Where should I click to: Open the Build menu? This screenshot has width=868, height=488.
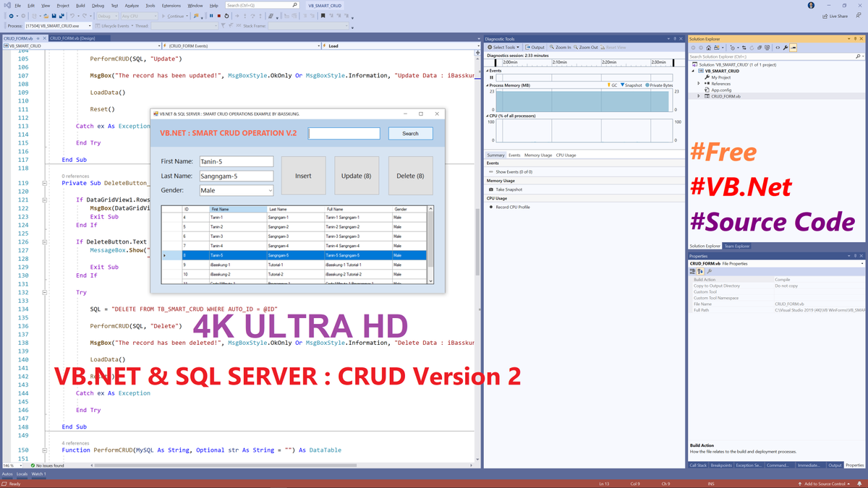coord(80,5)
